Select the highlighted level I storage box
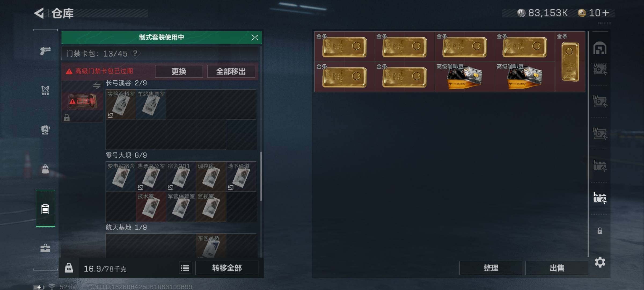 pyautogui.click(x=600, y=198)
